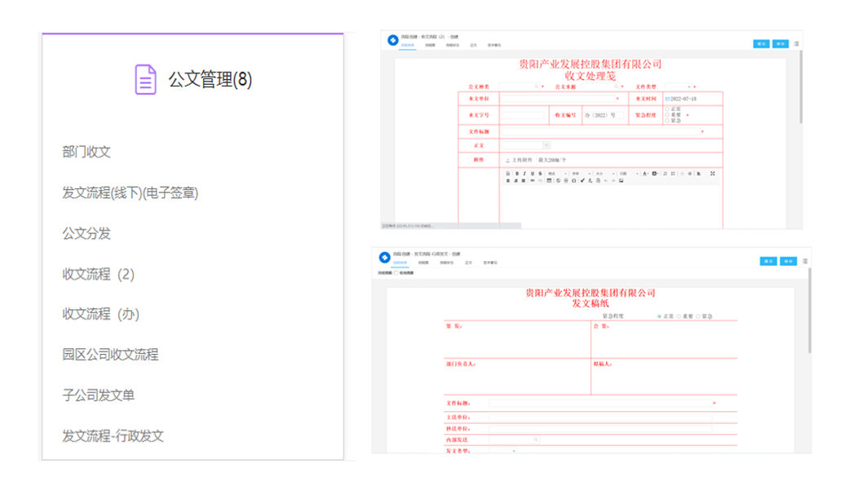Click the 来文单位 input in 收文处理笺
This screenshot has width=845, height=504.
(x=559, y=99)
